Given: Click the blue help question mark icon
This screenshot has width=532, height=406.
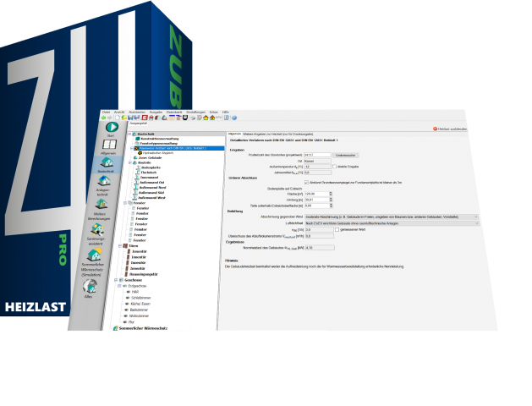Looking at the screenshot, I should (233, 118).
